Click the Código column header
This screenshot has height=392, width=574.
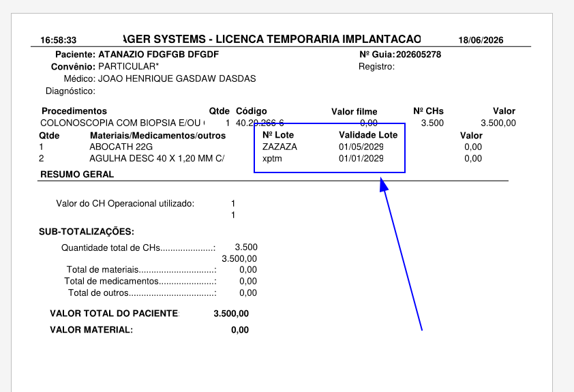(x=251, y=111)
